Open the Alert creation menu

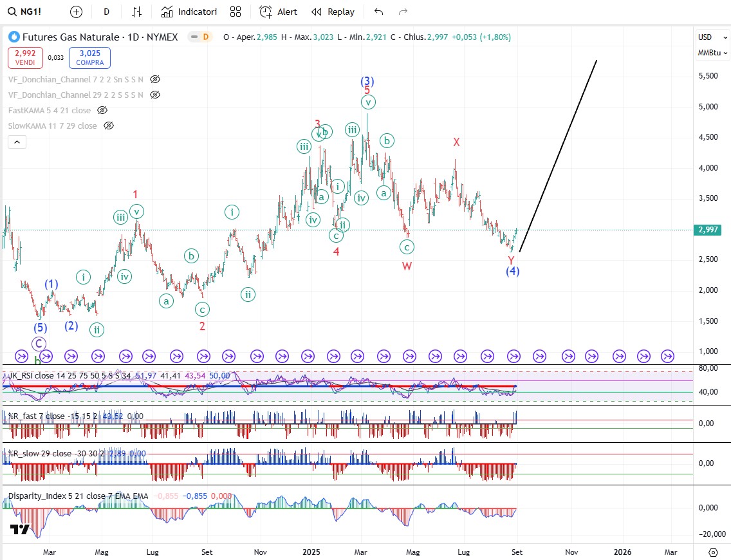pos(279,12)
